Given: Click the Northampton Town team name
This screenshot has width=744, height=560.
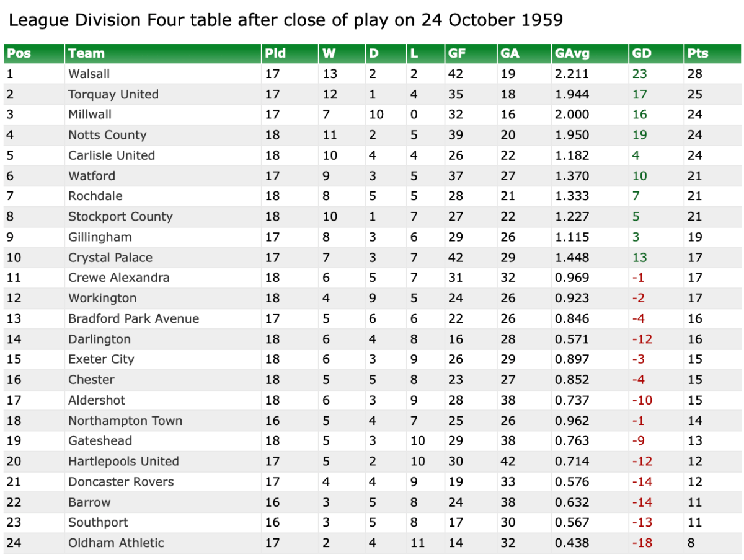Looking at the screenshot, I should [x=125, y=421].
